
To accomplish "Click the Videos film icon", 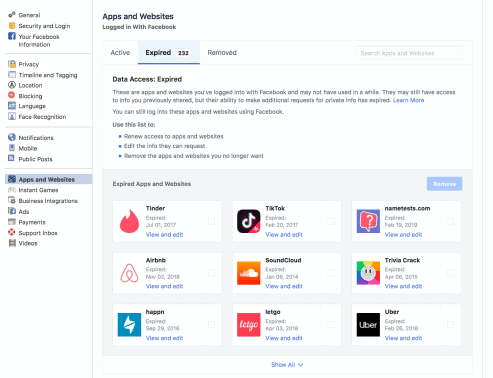I will pyautogui.click(x=12, y=243).
